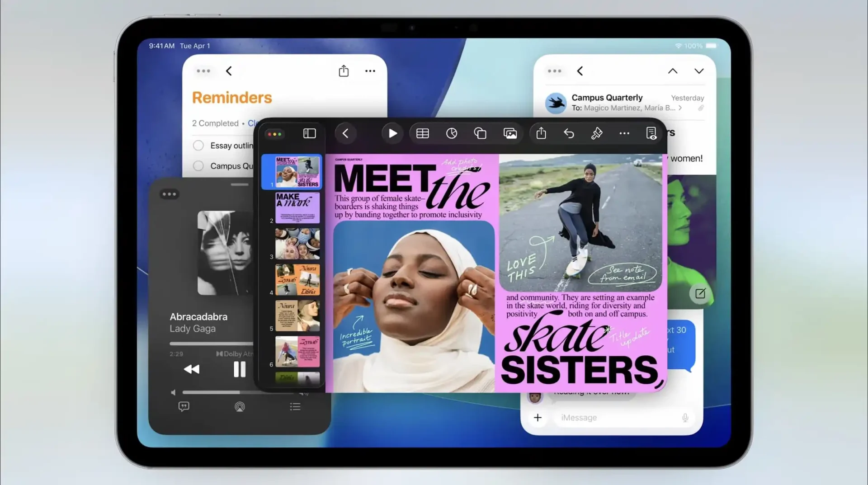This screenshot has width=868, height=485.
Task: Open Reminders more options menu
Action: (370, 71)
